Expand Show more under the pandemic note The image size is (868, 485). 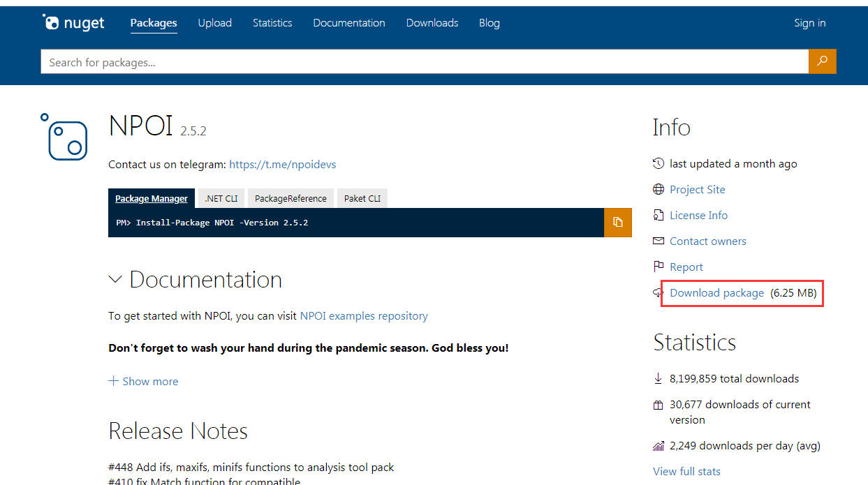point(143,381)
